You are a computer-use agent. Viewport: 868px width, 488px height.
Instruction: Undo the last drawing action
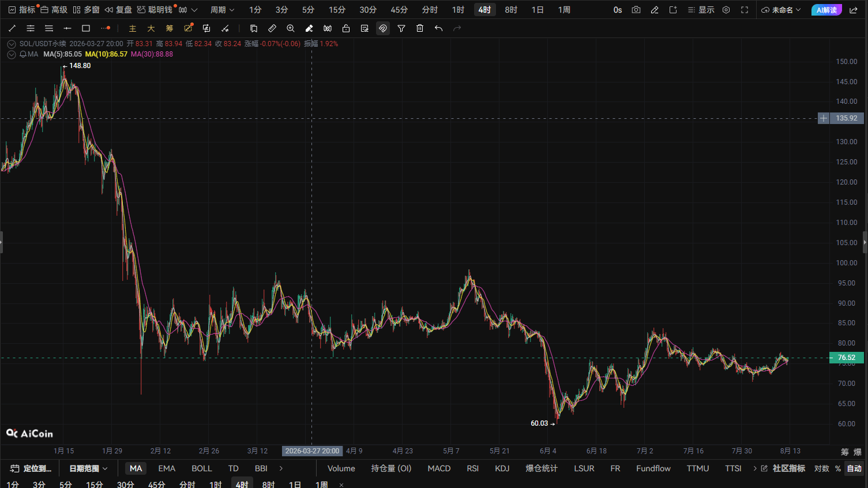point(438,28)
